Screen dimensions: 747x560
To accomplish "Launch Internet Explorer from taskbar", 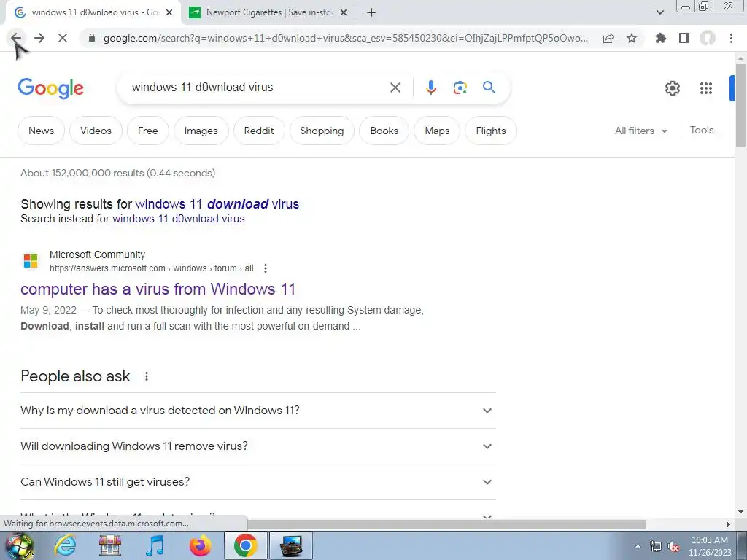I will [x=65, y=545].
